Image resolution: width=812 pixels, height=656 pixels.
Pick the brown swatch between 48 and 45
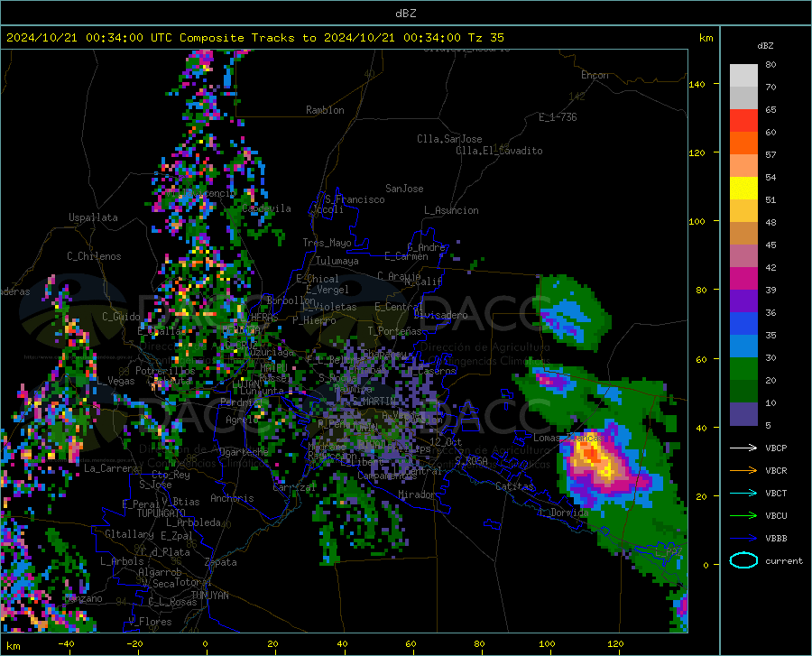click(x=743, y=234)
